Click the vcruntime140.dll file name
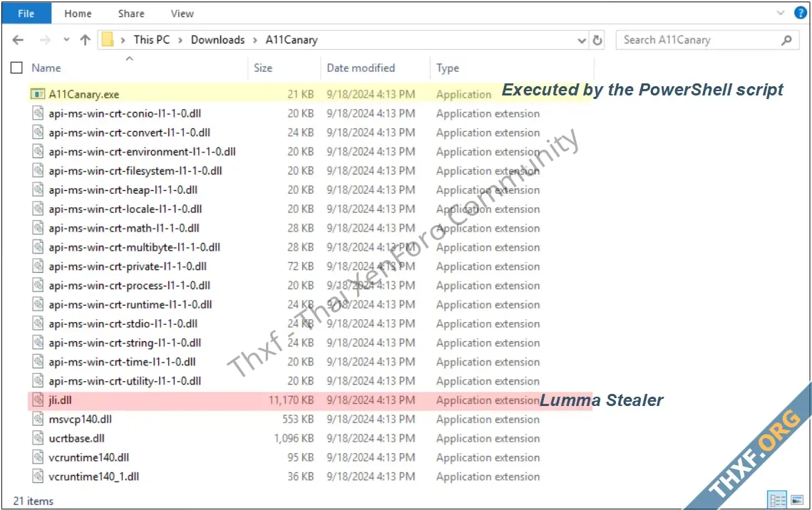The width and height of the screenshot is (812, 510). pos(89,458)
